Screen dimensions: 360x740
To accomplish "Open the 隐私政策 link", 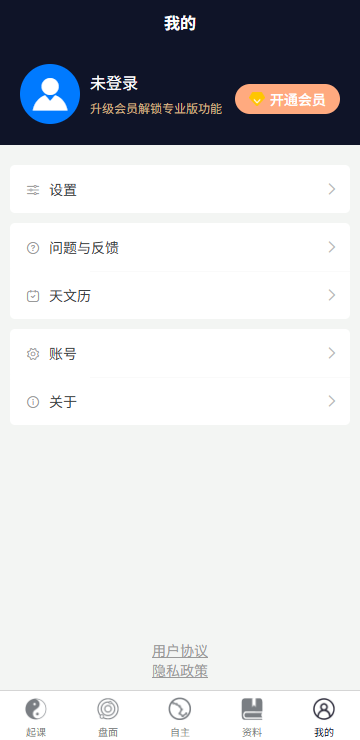I will click(x=180, y=671).
